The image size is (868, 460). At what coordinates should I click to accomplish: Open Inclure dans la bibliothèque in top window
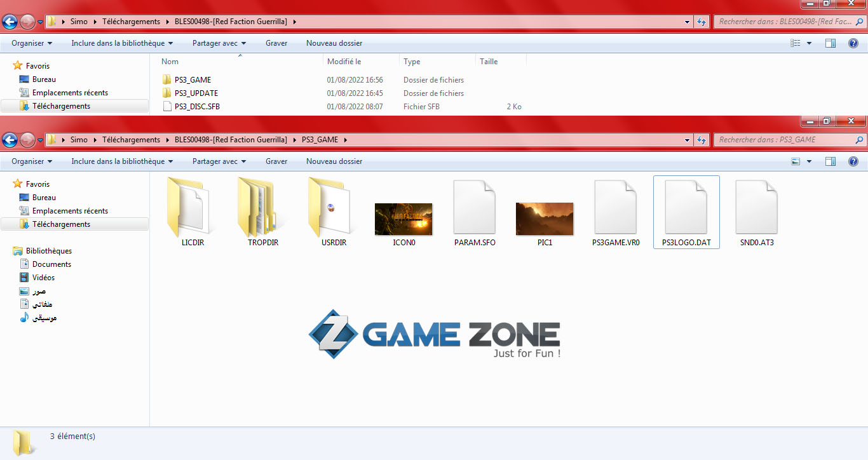(x=122, y=43)
